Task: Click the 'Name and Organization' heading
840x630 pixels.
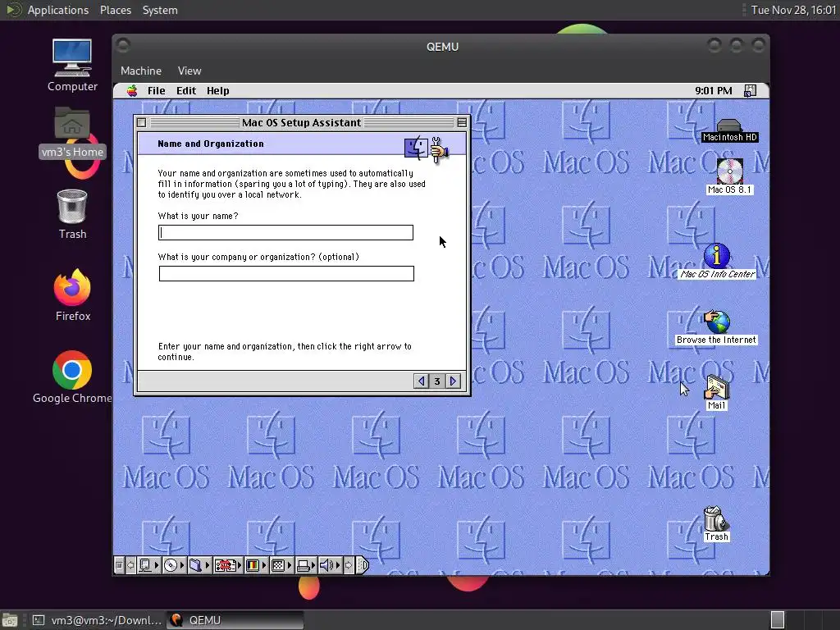Action: [211, 144]
